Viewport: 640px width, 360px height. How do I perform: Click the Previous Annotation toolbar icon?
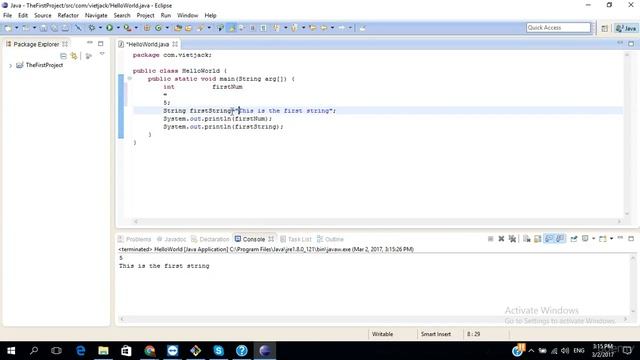pos(294,28)
